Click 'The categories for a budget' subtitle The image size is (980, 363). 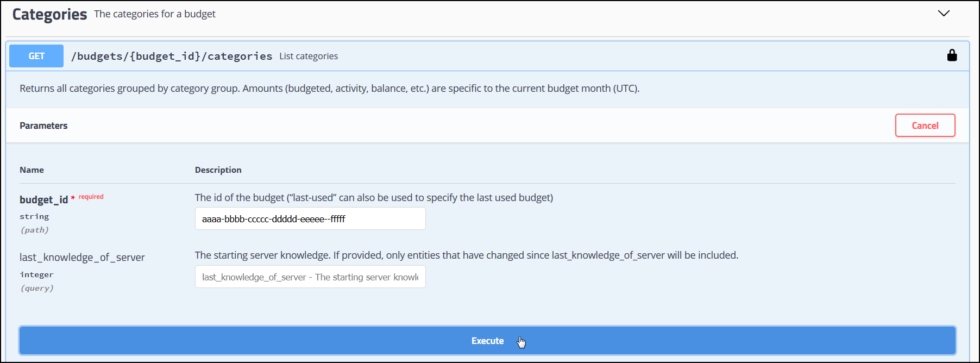pos(154,14)
